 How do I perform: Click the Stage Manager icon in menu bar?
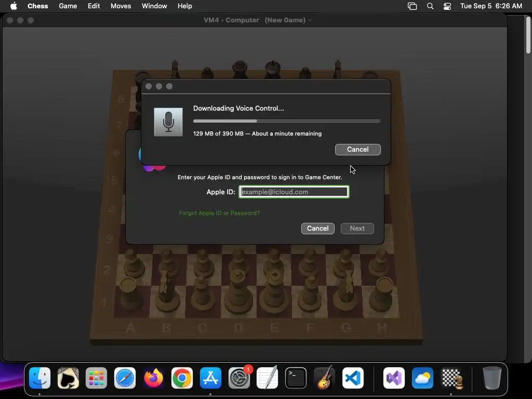[412, 6]
